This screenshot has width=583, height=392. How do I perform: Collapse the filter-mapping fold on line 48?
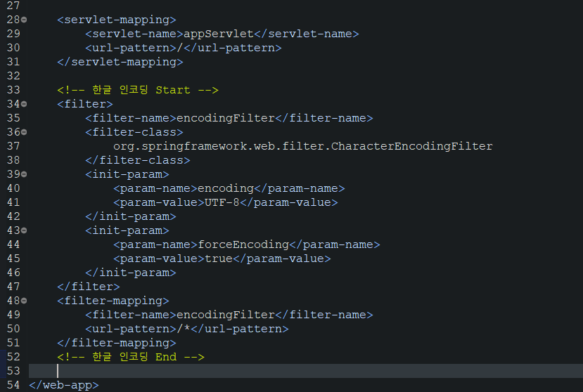pos(24,301)
